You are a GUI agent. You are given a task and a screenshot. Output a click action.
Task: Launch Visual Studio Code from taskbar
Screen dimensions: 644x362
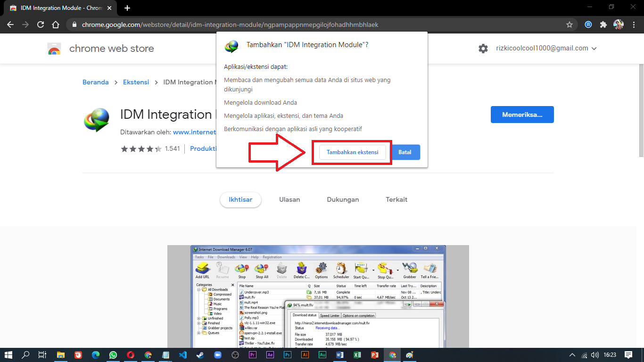pos(183,355)
